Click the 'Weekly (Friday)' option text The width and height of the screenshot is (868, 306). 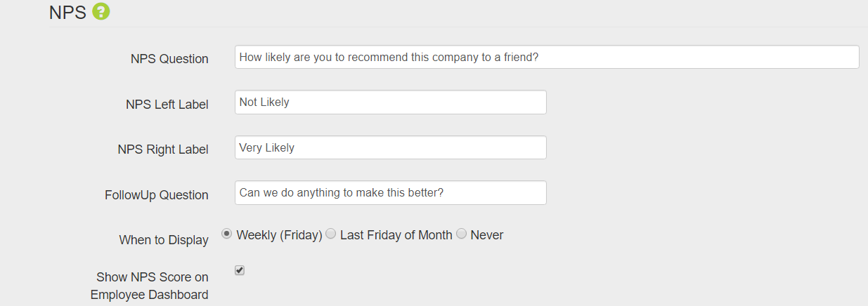[x=279, y=235]
